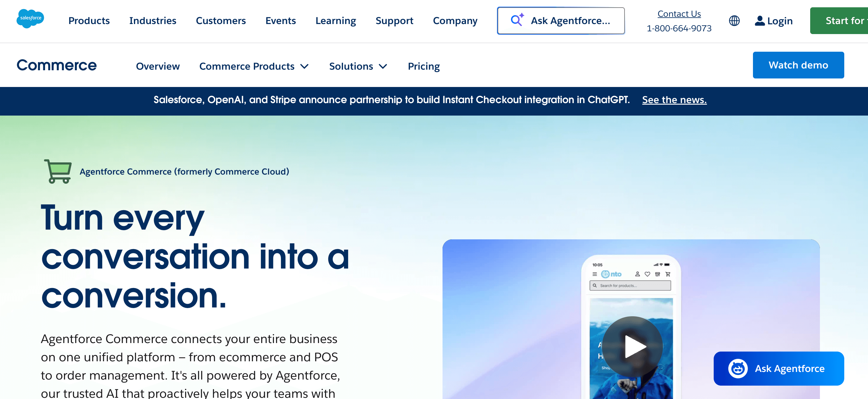Click the heart wishlist icon on the NTO storefront
Screen dimensions: 868x399
pyautogui.click(x=647, y=274)
